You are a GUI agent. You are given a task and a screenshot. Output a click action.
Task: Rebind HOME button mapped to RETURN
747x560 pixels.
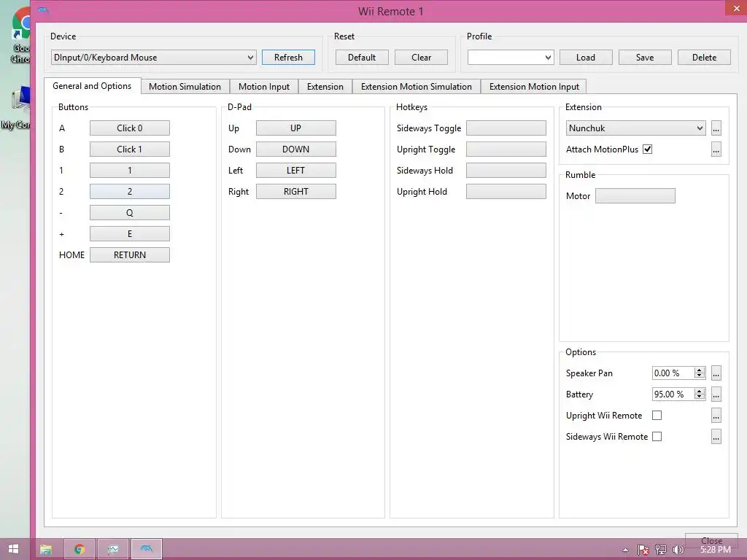[x=130, y=254]
